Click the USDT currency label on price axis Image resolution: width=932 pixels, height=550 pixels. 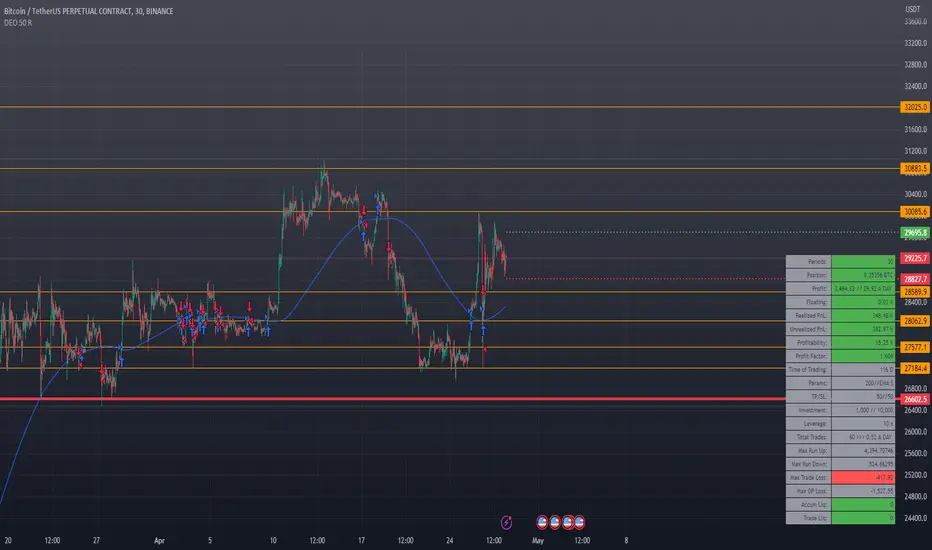point(912,9)
